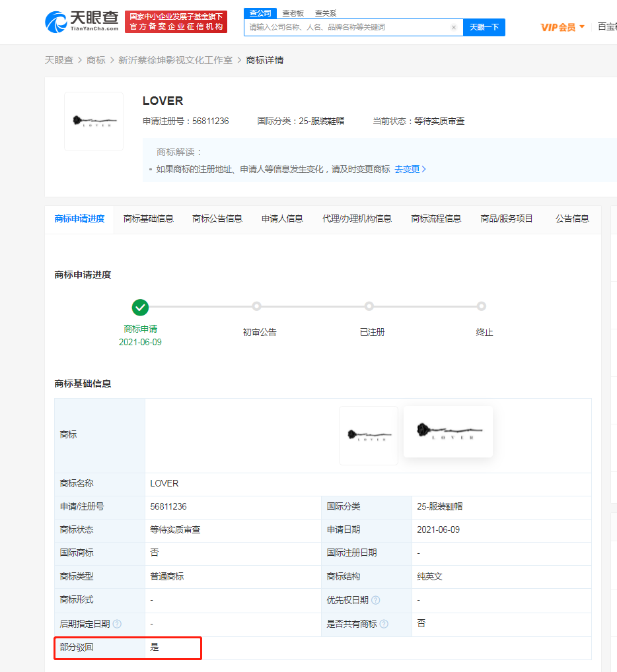Click the LOVER trademark thumbnail in header
This screenshot has width=617, height=672.
(x=94, y=121)
